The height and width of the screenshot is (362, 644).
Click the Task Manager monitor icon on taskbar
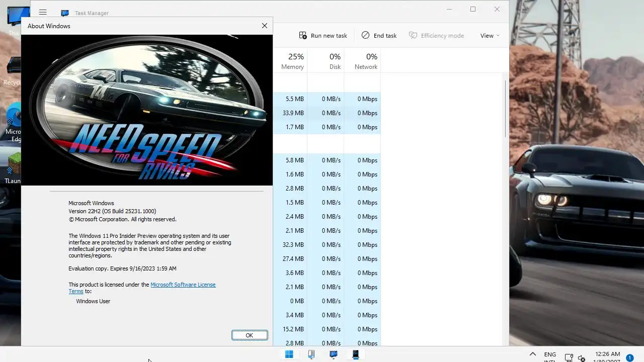pos(334,354)
